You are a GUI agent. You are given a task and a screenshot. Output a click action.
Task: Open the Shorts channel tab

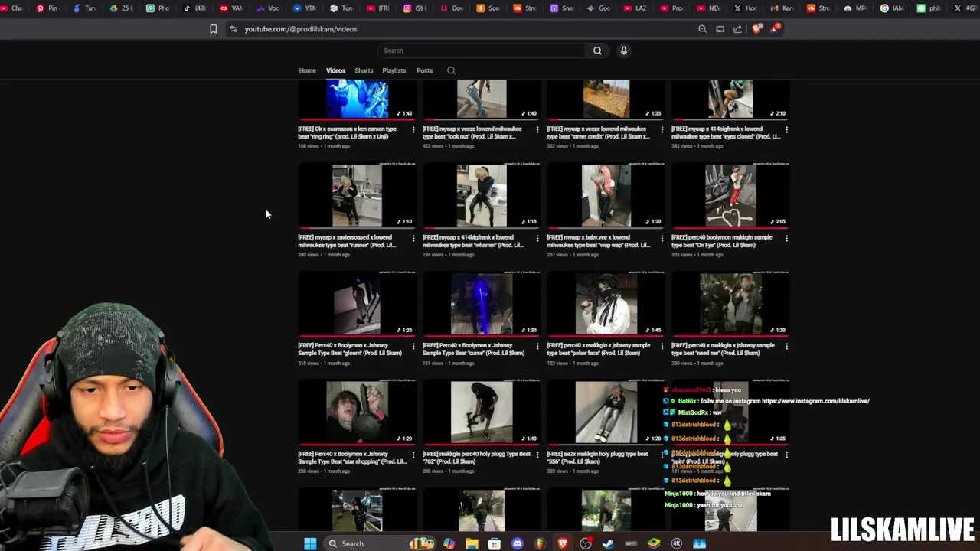(x=364, y=70)
